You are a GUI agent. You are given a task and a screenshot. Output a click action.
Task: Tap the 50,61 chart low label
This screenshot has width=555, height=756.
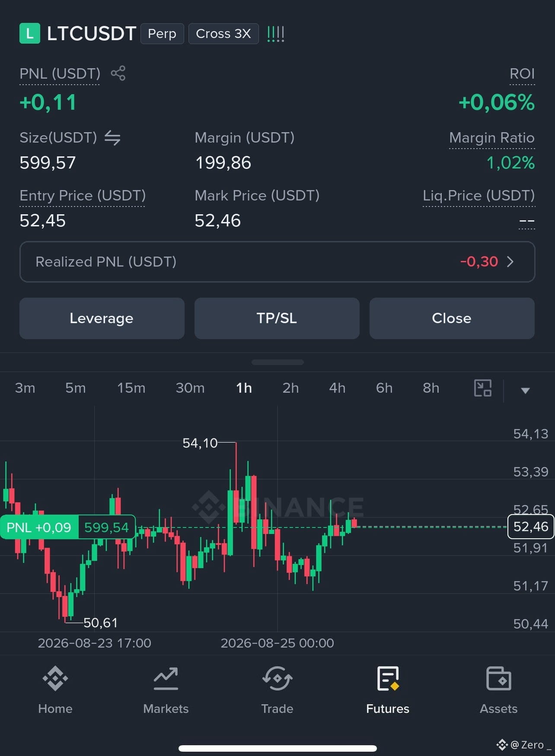click(100, 623)
